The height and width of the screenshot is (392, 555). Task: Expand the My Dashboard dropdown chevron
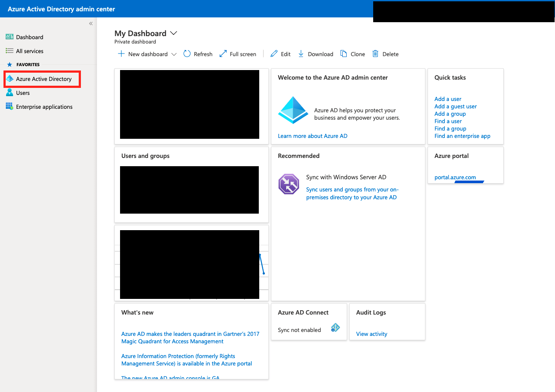(x=174, y=33)
